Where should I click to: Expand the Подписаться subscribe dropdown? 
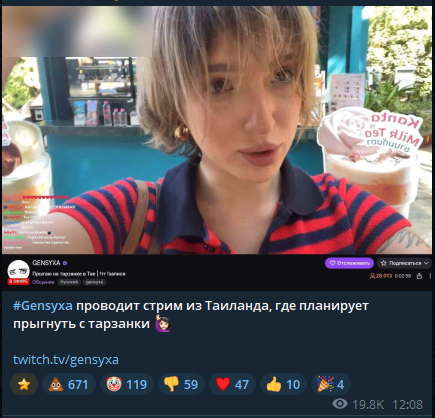point(404,263)
